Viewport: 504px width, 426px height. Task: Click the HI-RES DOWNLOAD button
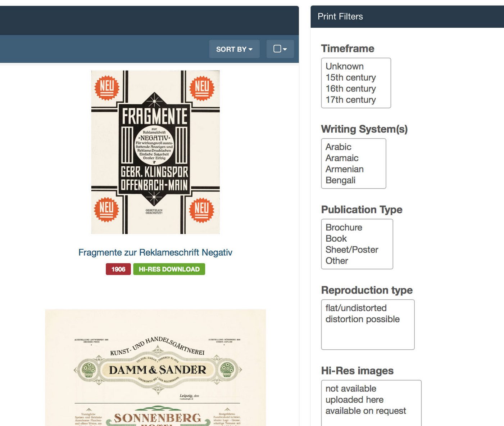pyautogui.click(x=169, y=269)
